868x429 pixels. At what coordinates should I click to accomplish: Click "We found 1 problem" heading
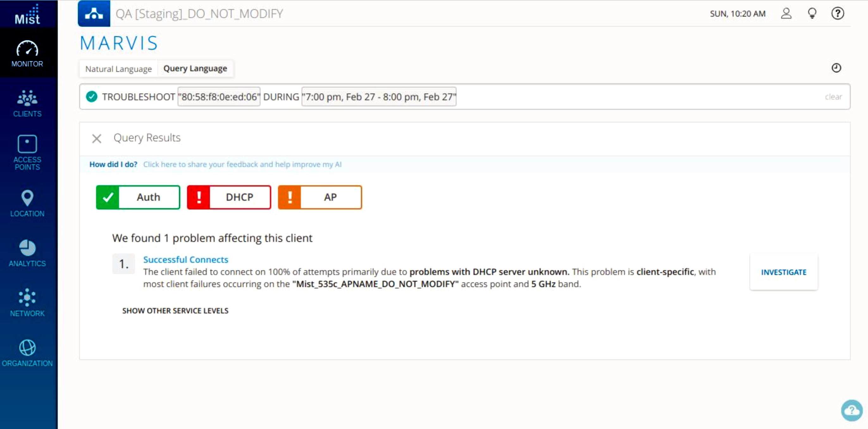(x=212, y=238)
